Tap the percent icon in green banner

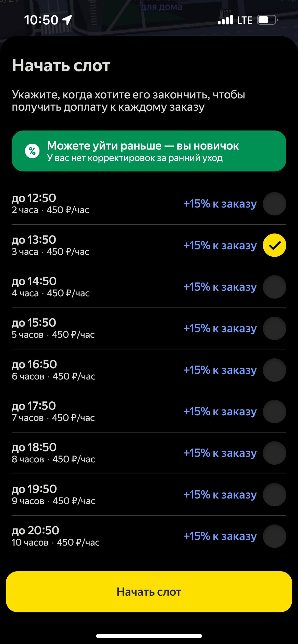tap(32, 151)
